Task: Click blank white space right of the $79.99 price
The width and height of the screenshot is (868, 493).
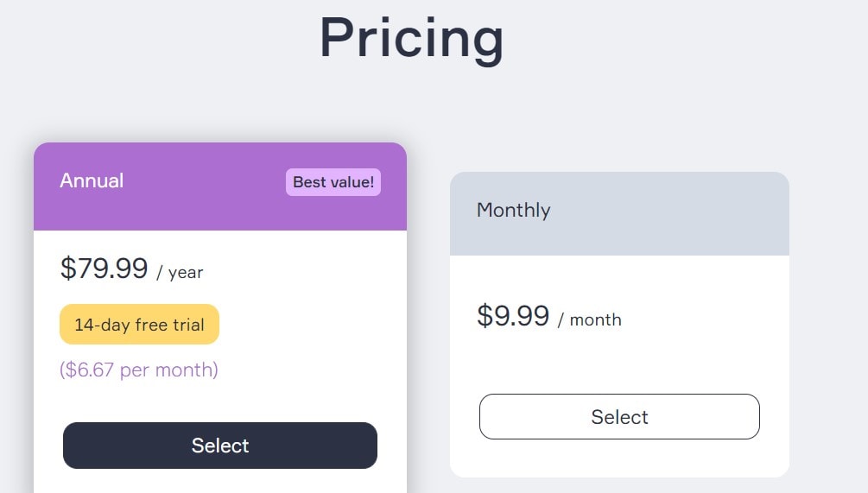Action: (x=302, y=269)
